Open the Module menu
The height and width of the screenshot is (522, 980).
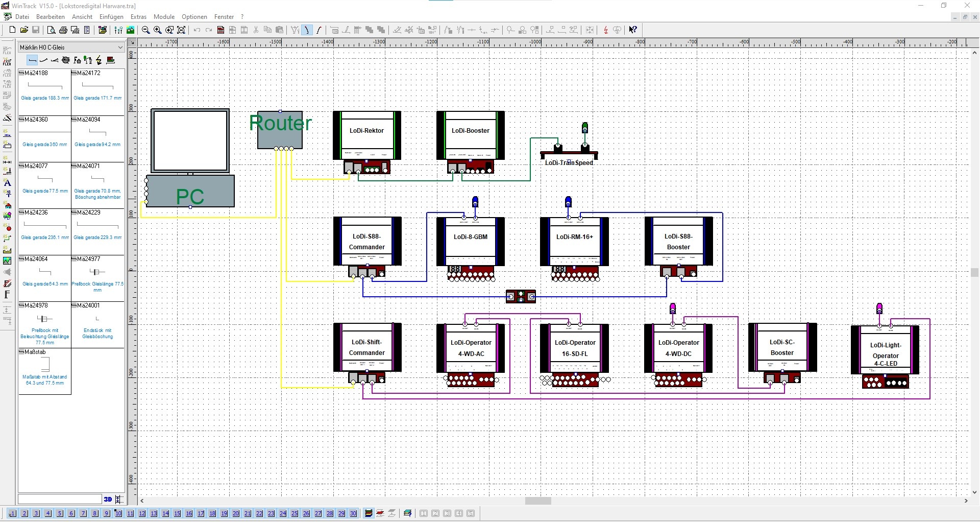(x=164, y=17)
